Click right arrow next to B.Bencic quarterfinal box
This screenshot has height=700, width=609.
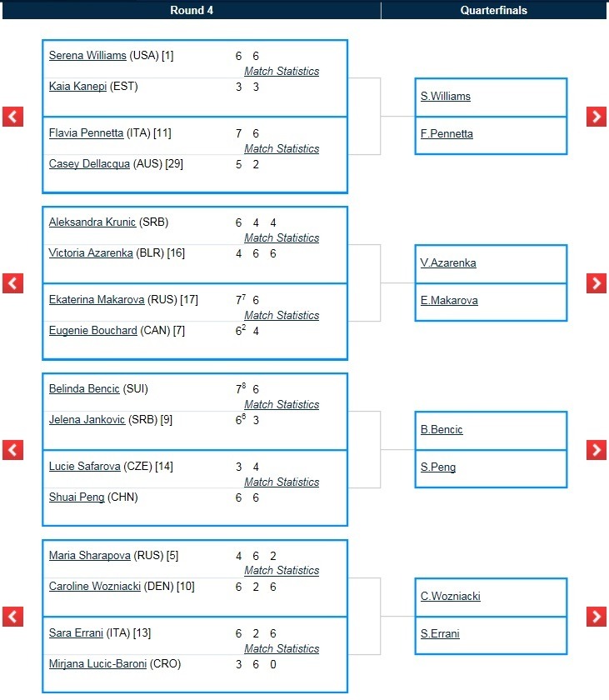click(x=596, y=449)
